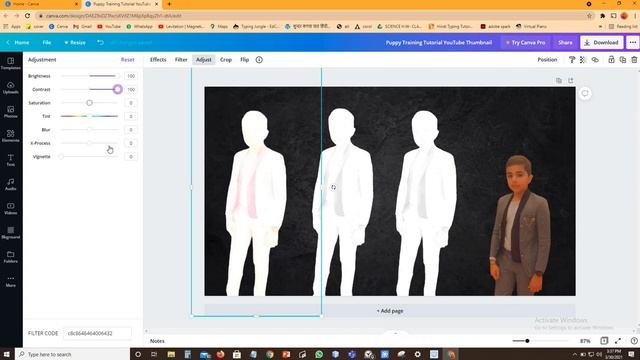
Task: Click the Windows Start button
Action: click(x=6, y=354)
